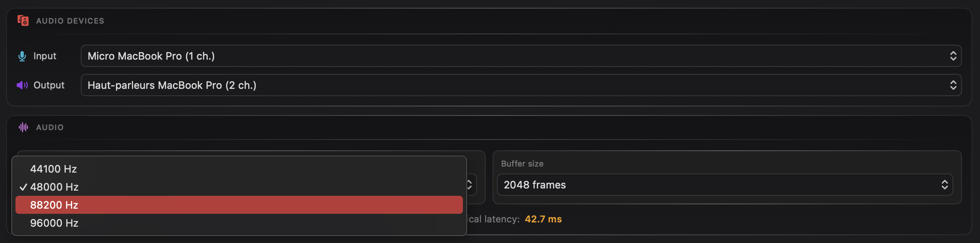Click the partially hidden sample rate dropdown arrows
Screen dimensions: 980x243
pyautogui.click(x=471, y=185)
